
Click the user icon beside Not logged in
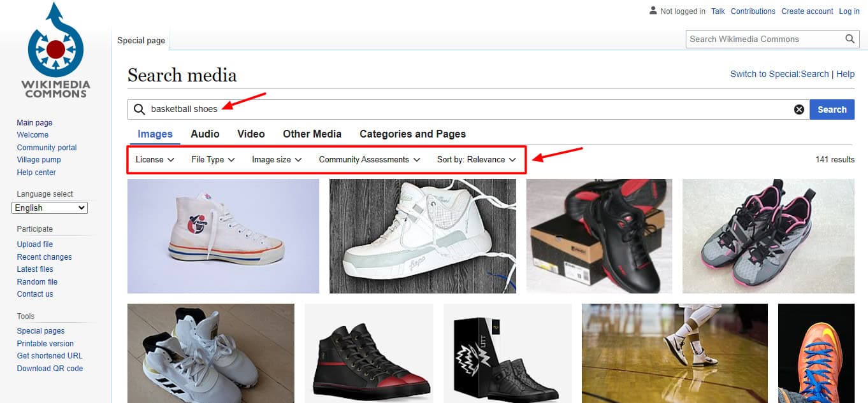(653, 11)
